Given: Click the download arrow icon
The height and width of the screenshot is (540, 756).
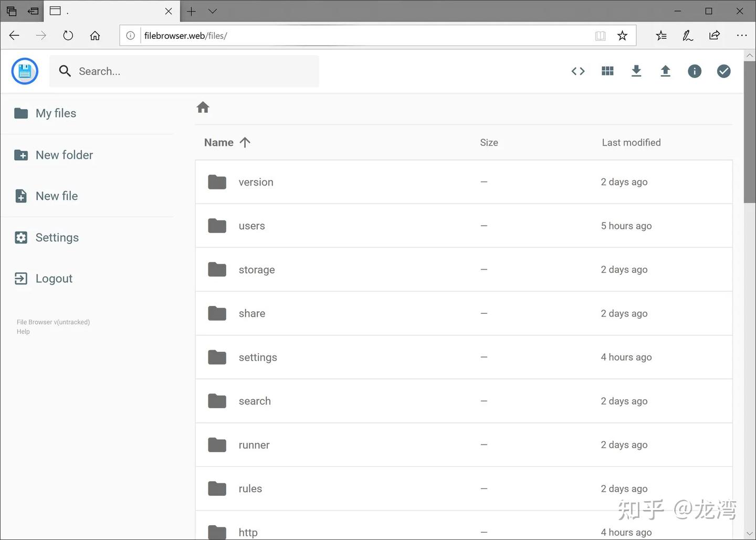Looking at the screenshot, I should click(x=636, y=71).
